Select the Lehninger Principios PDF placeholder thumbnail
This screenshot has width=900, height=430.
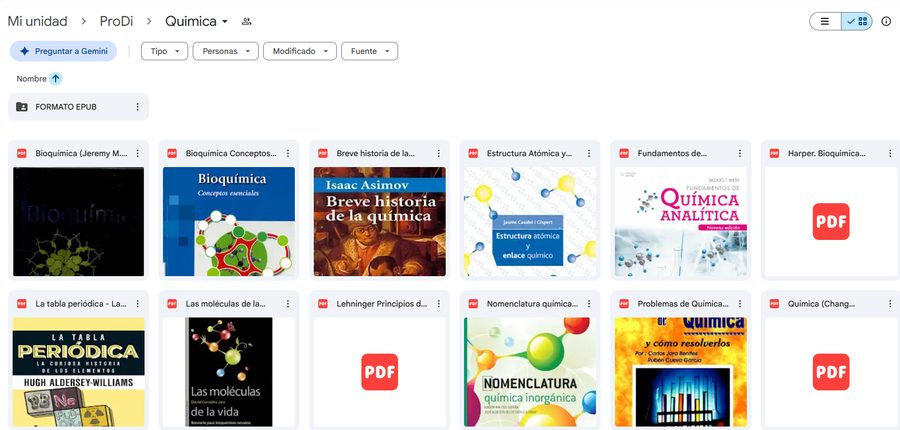pyautogui.click(x=379, y=372)
